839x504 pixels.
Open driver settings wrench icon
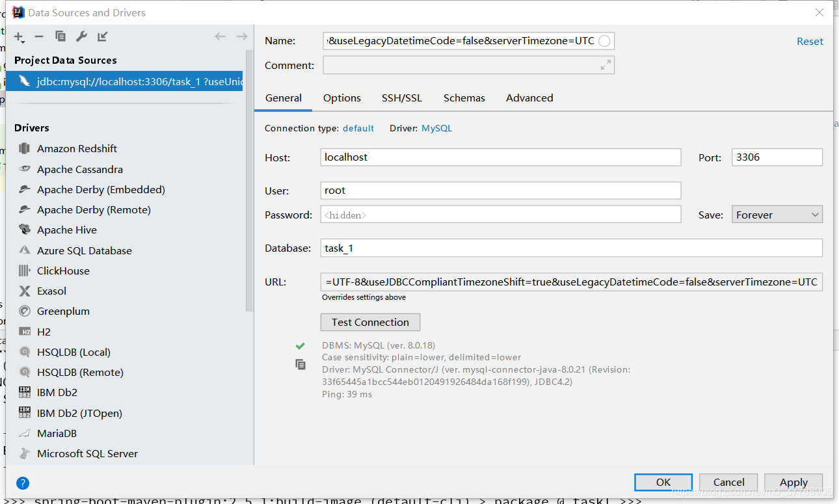tap(81, 36)
